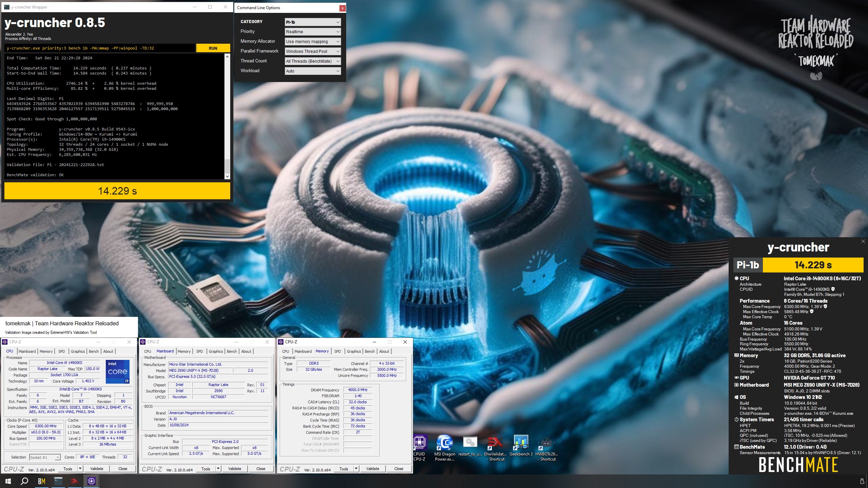Open the Thread Count dropdown
868x488 pixels.
tap(313, 61)
